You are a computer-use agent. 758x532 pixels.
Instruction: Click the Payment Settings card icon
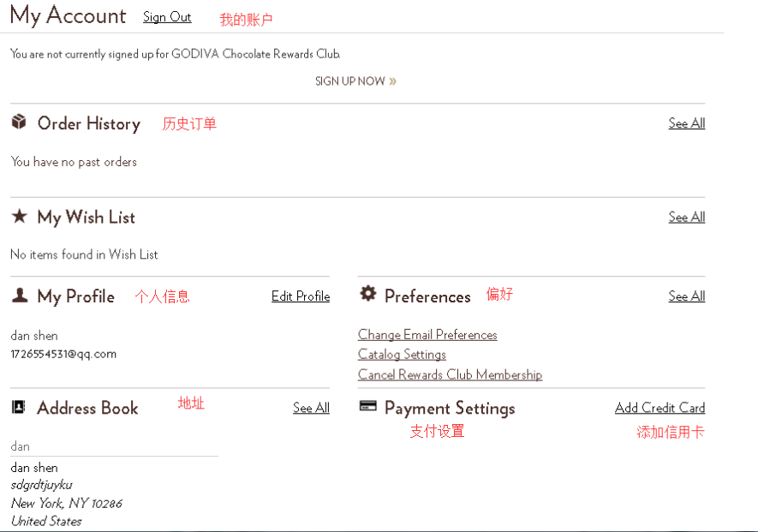pyautogui.click(x=368, y=406)
